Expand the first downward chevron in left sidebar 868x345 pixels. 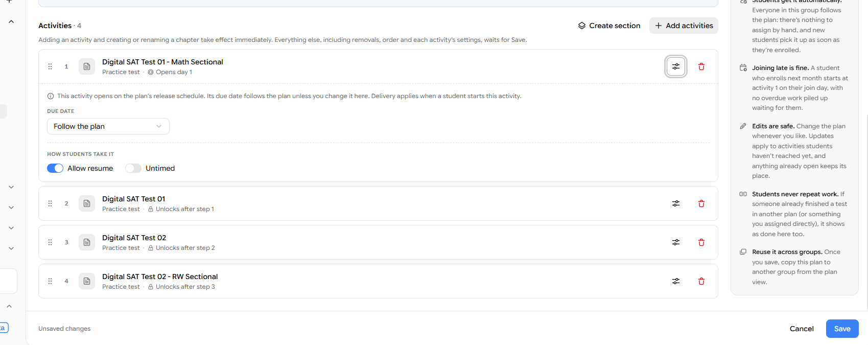(x=11, y=187)
